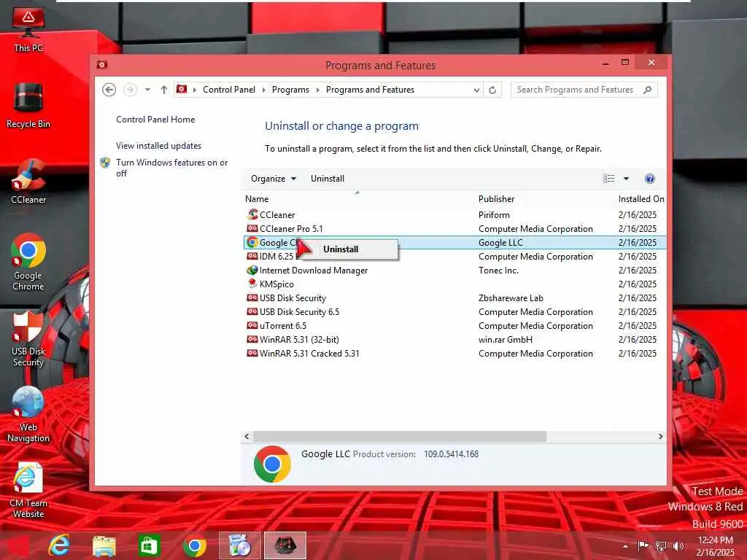747x560 pixels.
Task: Refresh the Programs and Features list
Action: [492, 90]
